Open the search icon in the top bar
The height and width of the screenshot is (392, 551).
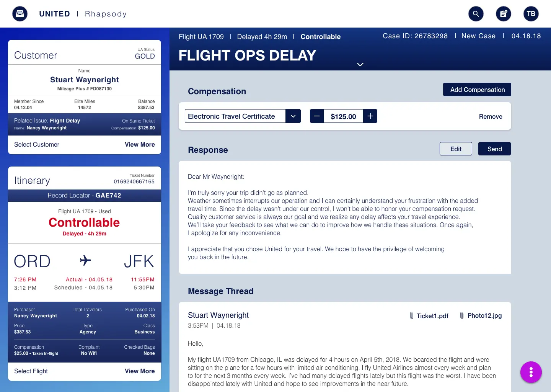tap(476, 14)
